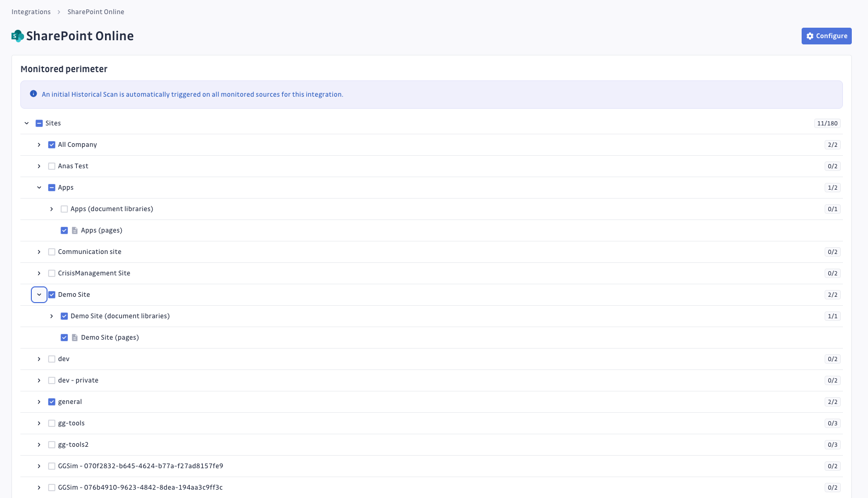
Task: Click the 'Communication site' label
Action: (x=89, y=252)
